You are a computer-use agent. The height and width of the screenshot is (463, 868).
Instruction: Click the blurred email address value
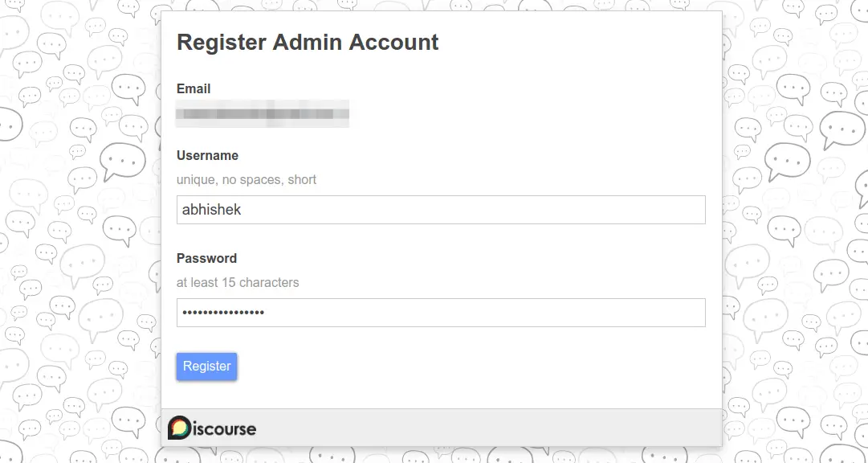pyautogui.click(x=263, y=113)
